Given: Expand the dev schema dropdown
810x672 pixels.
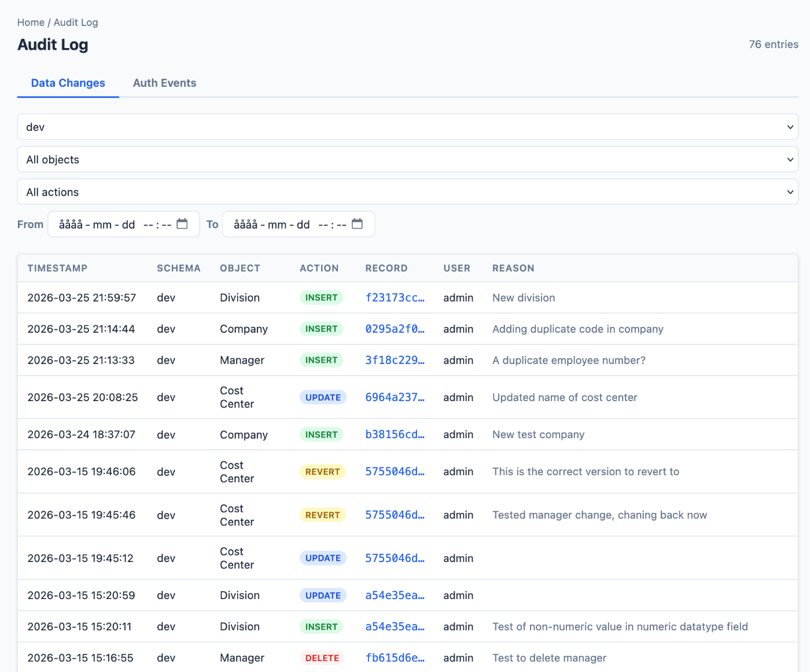Looking at the screenshot, I should [x=408, y=127].
